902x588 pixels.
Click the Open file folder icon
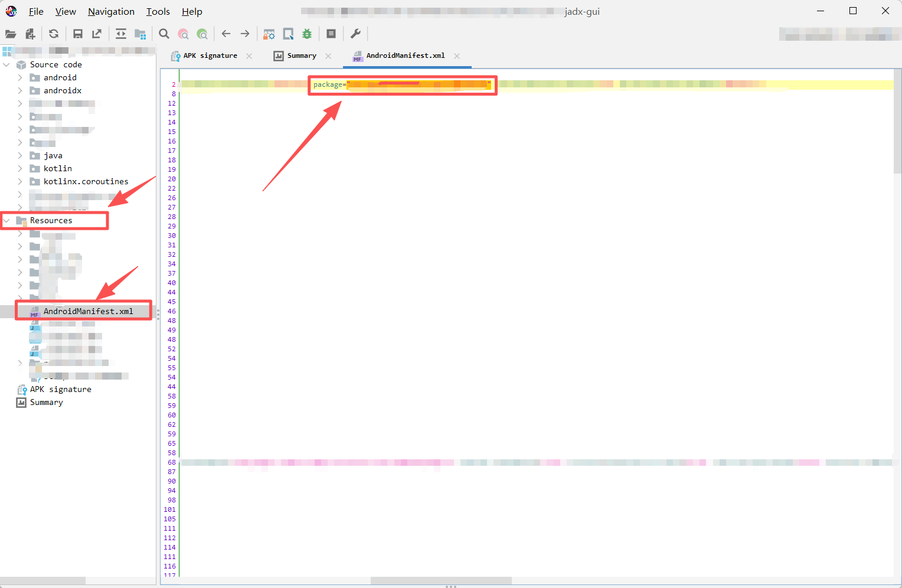[11, 34]
